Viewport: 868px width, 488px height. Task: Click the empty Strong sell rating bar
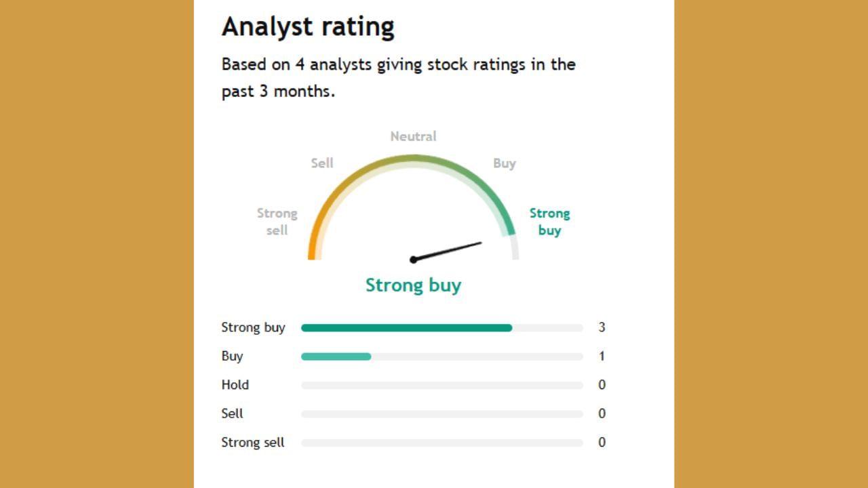[442, 443]
